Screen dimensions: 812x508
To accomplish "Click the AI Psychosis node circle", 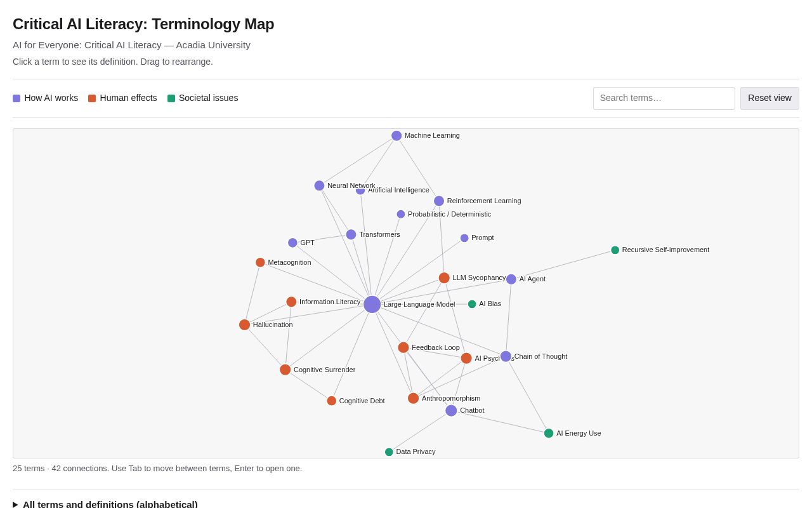I will click(466, 358).
